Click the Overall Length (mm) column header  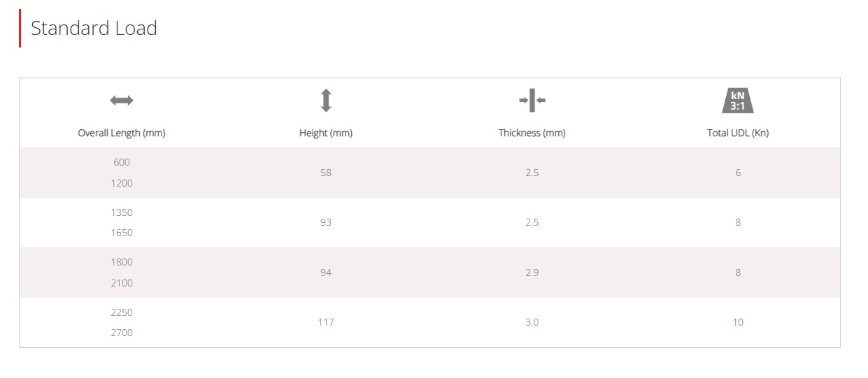pyautogui.click(x=122, y=133)
